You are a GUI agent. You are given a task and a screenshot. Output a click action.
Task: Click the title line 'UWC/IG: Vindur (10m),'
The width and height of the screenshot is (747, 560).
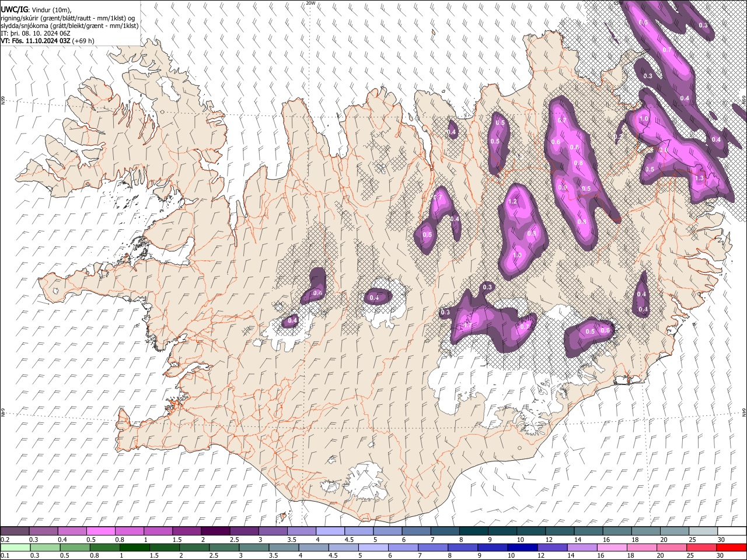(x=36, y=10)
